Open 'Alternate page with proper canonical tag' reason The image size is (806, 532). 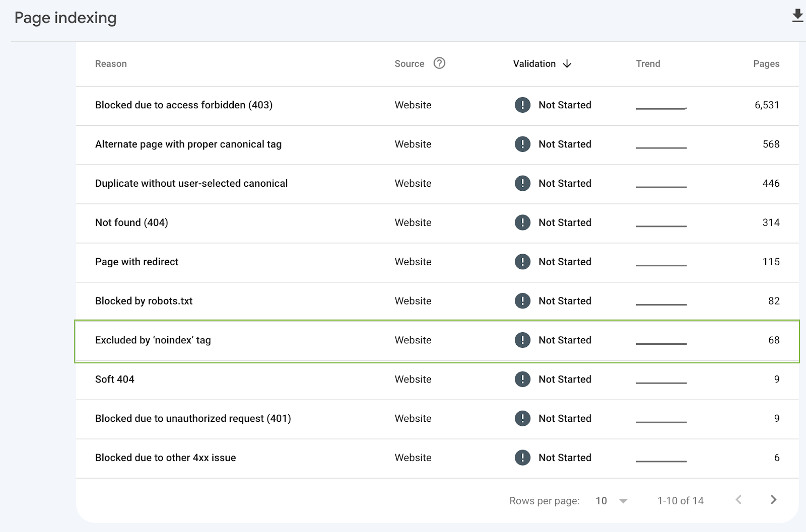click(188, 144)
